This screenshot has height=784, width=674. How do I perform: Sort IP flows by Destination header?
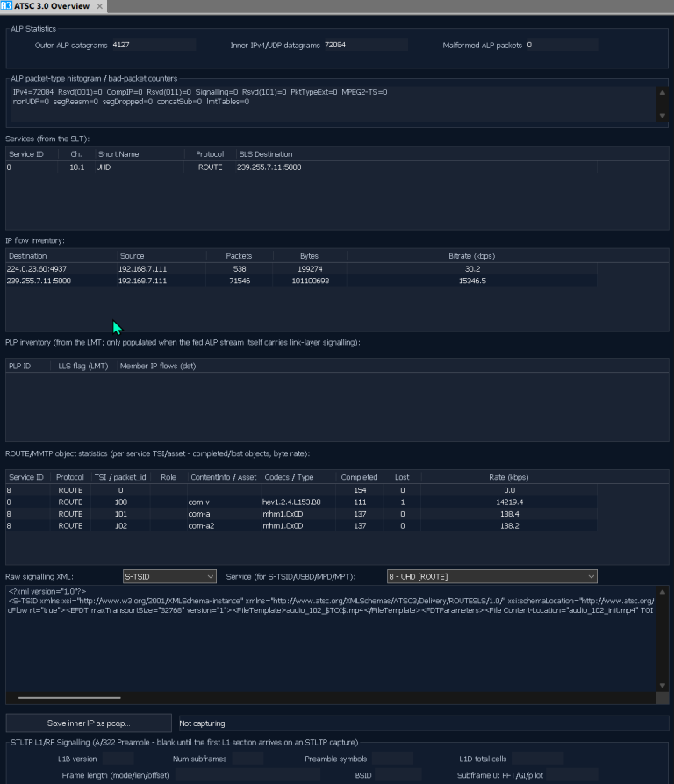pyautogui.click(x=61, y=255)
